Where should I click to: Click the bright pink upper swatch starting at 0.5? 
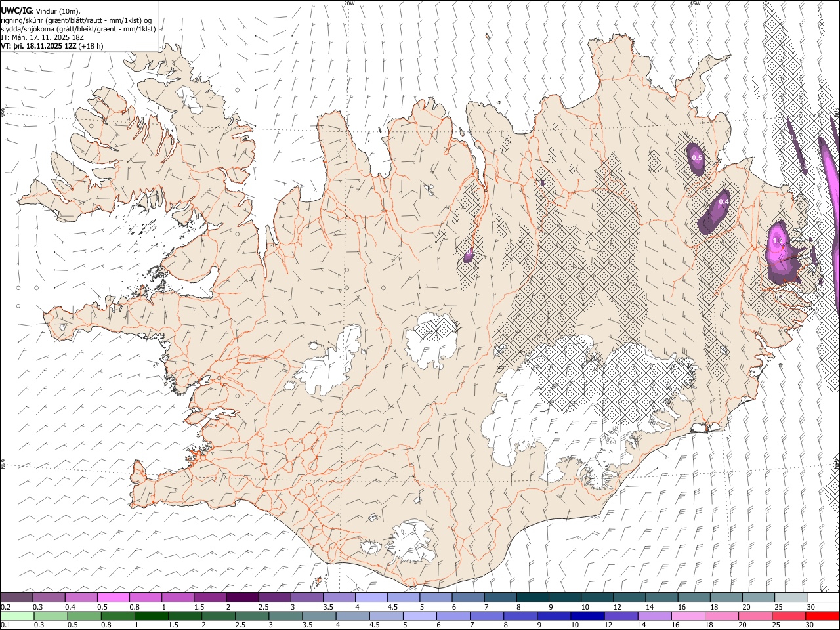click(x=114, y=597)
